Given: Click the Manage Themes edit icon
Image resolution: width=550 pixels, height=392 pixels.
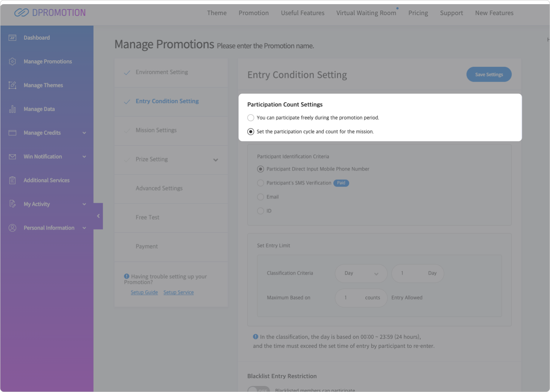Looking at the screenshot, I should coord(12,85).
